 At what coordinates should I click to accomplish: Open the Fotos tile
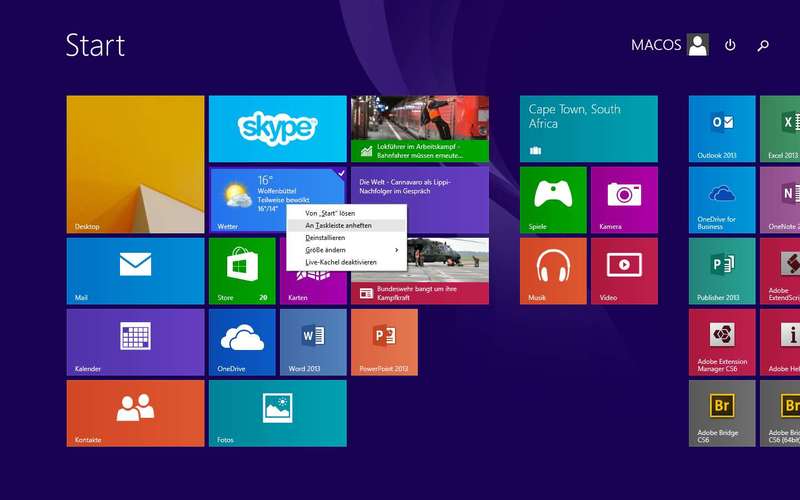tap(278, 413)
